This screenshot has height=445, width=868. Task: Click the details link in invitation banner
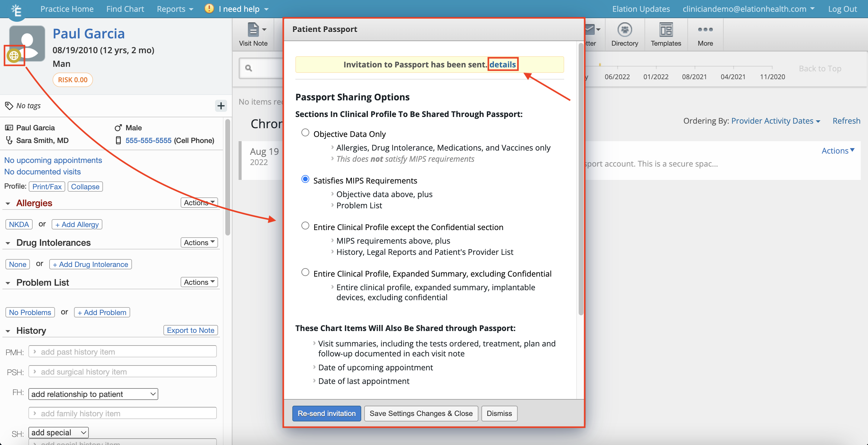pyautogui.click(x=502, y=64)
